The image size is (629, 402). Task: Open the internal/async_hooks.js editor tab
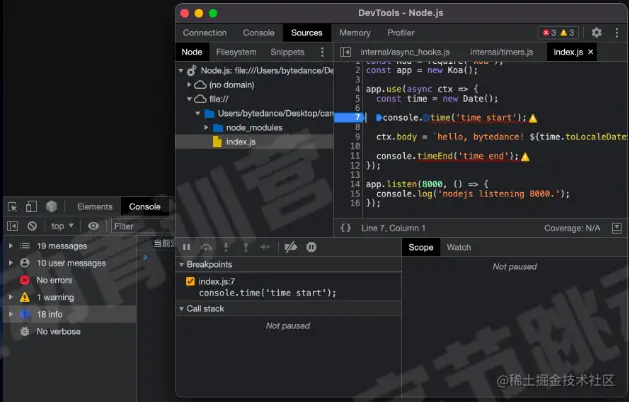405,52
